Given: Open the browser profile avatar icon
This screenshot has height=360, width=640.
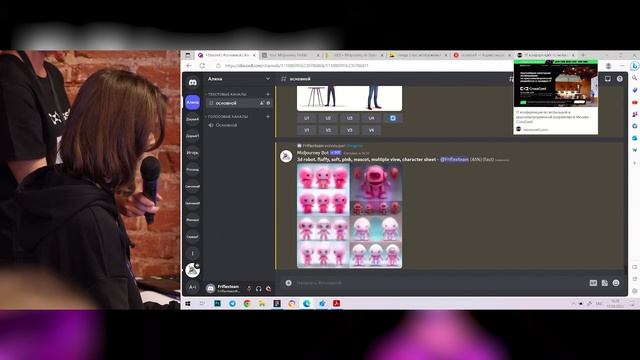Looking at the screenshot, I should (x=608, y=66).
